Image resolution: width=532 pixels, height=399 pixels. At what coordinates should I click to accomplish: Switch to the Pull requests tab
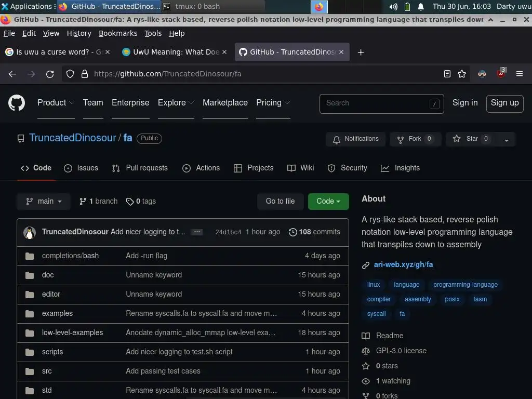pyautogui.click(x=140, y=168)
